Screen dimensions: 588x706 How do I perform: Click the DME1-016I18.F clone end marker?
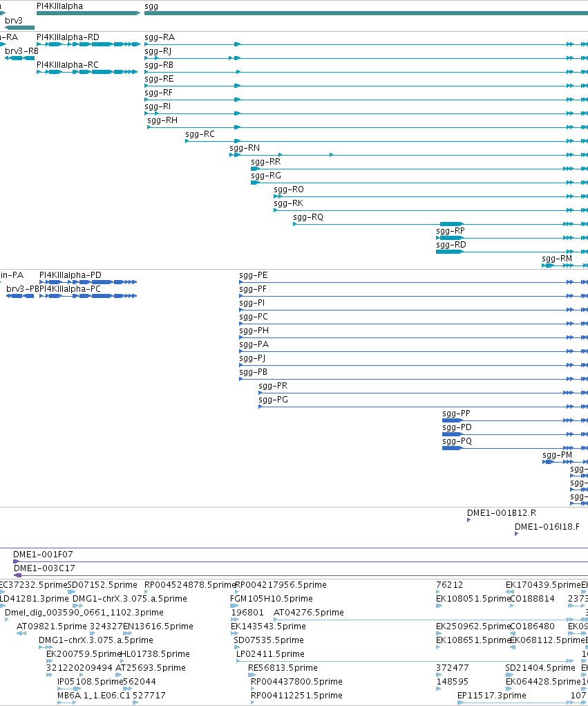coord(516,534)
